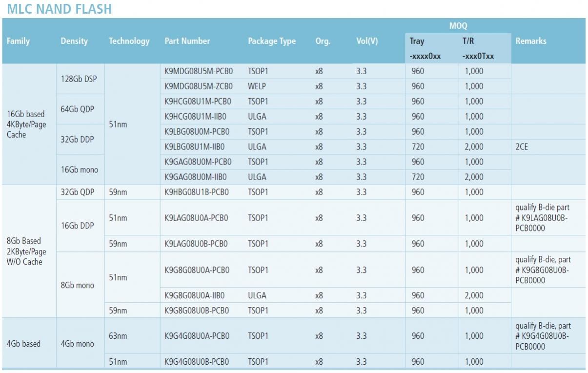Screen dimensions: 588x373
Task: Select part number K9G4G08U0B-PCB0
Action: (x=197, y=362)
